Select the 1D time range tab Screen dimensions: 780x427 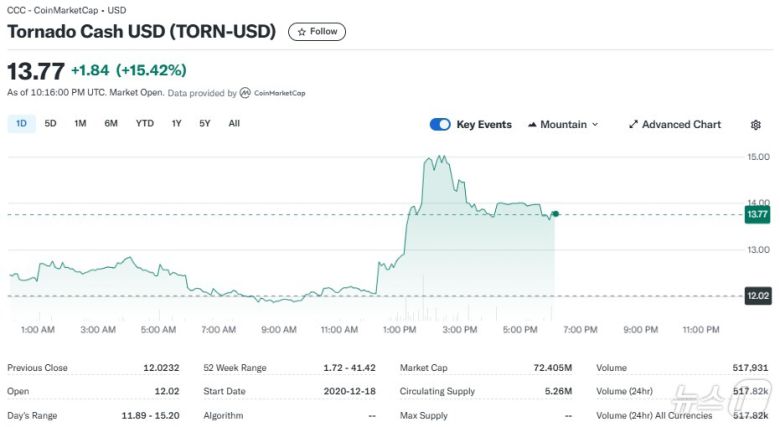coord(21,124)
